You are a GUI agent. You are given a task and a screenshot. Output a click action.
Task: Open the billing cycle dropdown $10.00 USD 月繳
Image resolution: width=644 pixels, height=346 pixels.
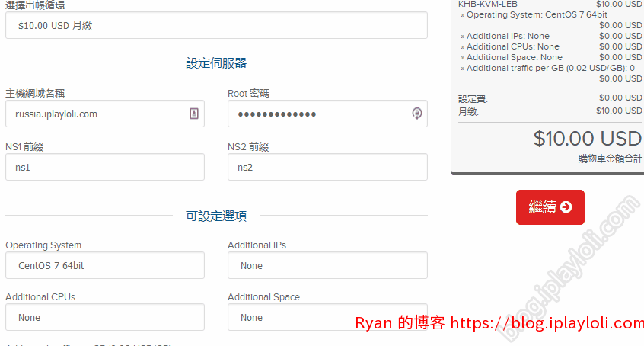click(x=216, y=25)
